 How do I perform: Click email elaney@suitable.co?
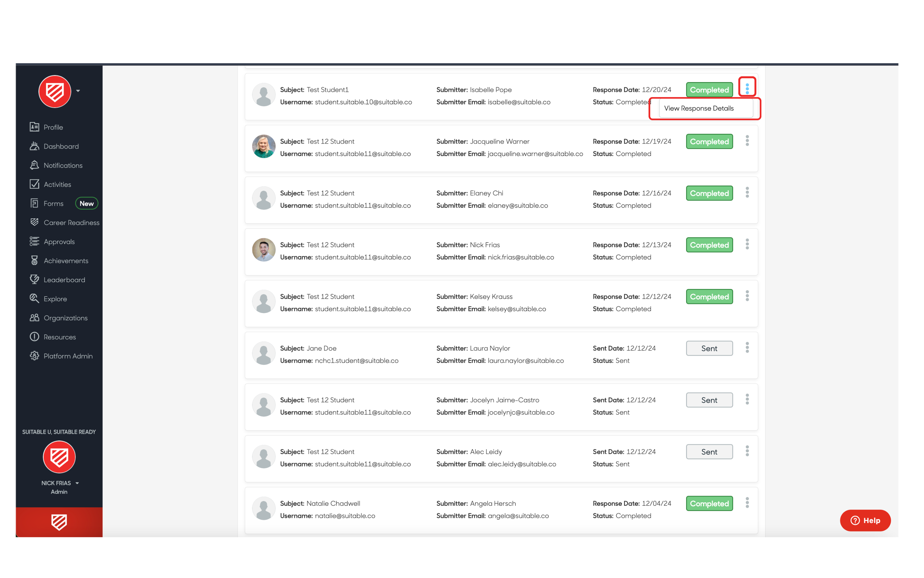[x=518, y=205]
